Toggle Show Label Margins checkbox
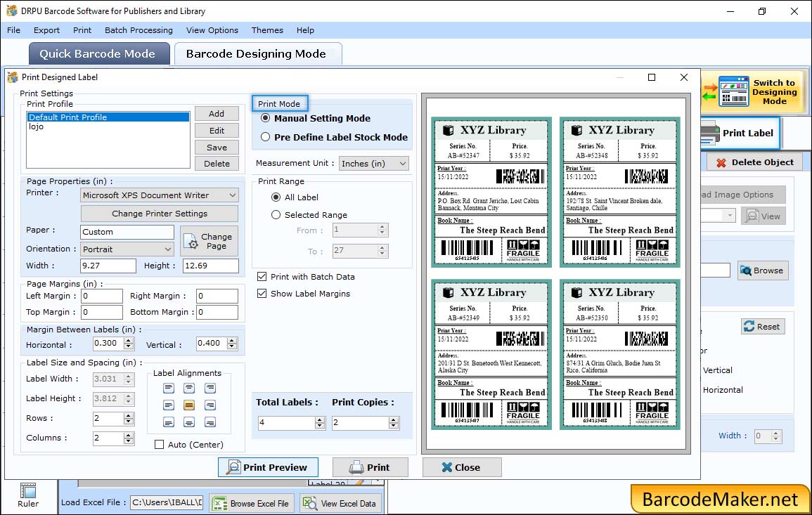 pos(262,294)
